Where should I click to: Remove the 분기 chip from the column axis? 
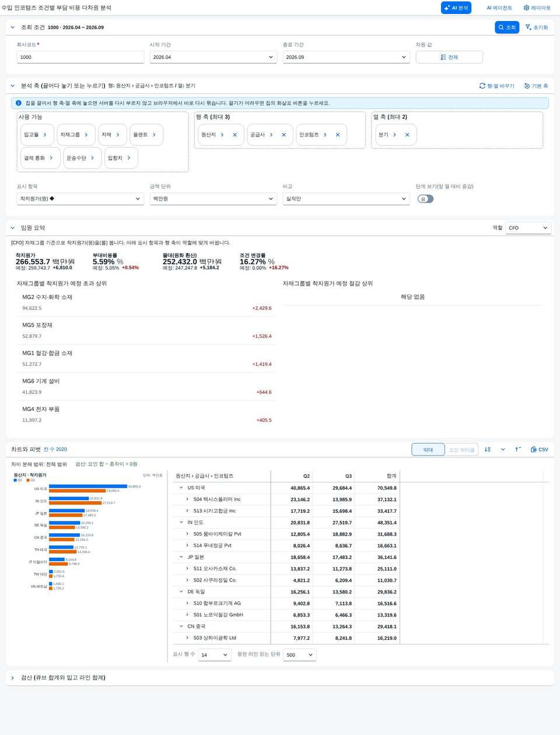(x=407, y=135)
